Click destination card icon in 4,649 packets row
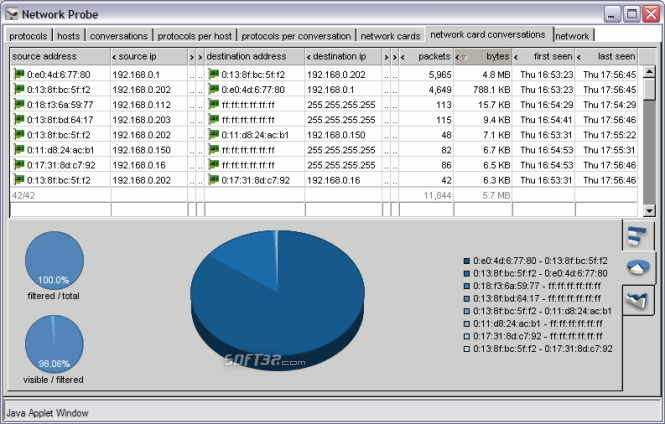The image size is (665, 424). [x=213, y=89]
